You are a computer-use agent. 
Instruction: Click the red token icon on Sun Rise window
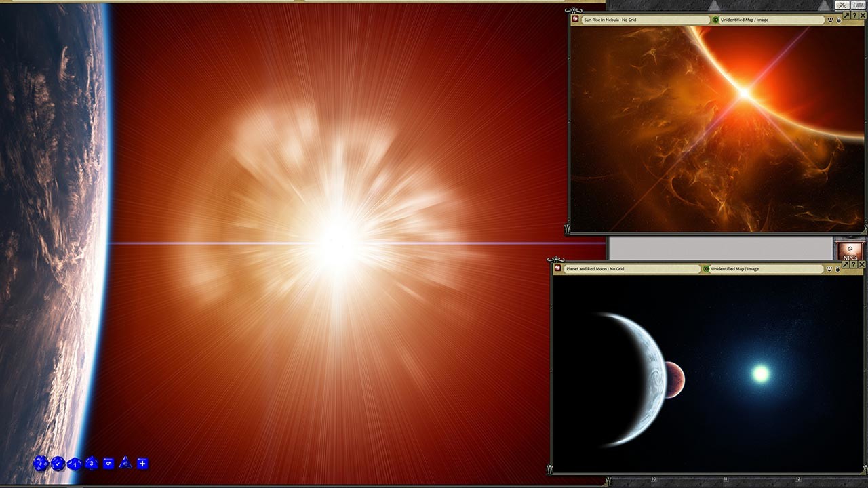pos(576,20)
